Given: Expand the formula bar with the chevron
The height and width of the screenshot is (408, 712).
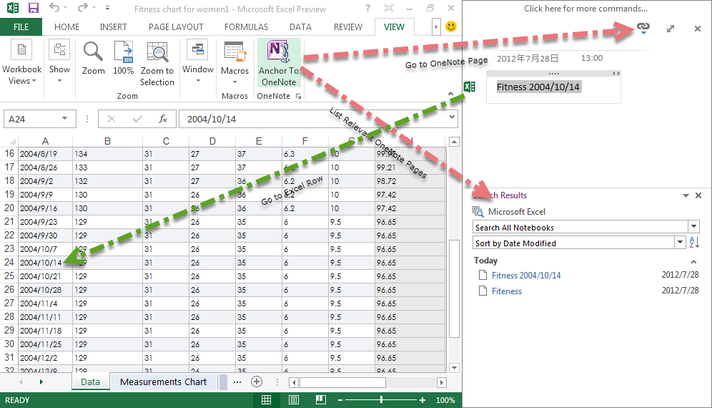Looking at the screenshot, I should [x=452, y=117].
